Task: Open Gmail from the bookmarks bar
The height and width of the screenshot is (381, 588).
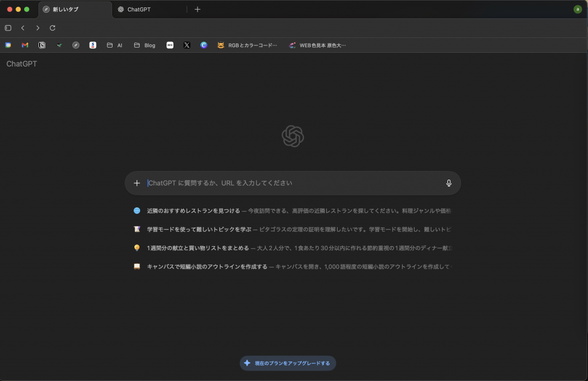Action: click(25, 45)
